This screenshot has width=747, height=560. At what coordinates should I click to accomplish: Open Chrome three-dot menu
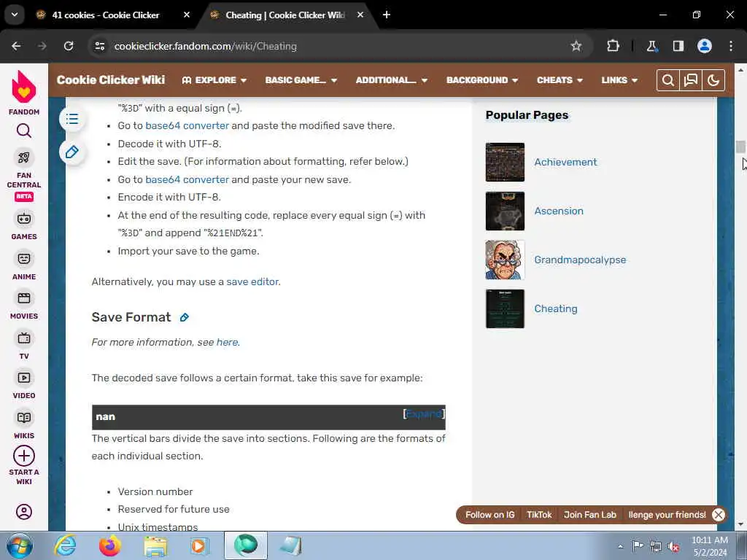[x=731, y=46]
